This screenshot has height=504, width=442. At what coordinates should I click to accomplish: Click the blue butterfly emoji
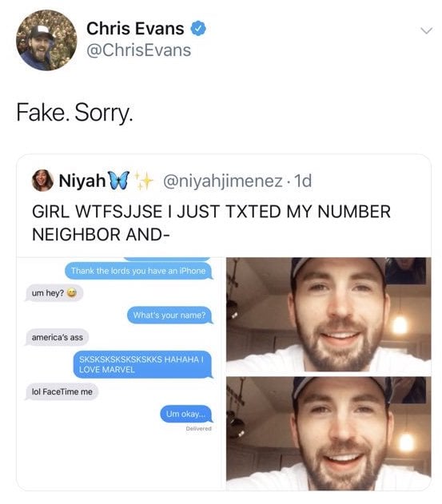pyautogui.click(x=119, y=180)
